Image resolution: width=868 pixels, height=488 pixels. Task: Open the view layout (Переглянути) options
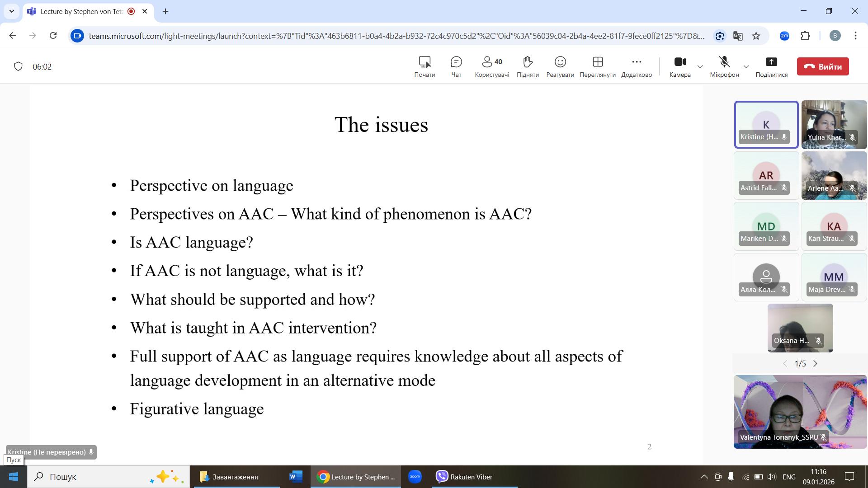coord(597,66)
